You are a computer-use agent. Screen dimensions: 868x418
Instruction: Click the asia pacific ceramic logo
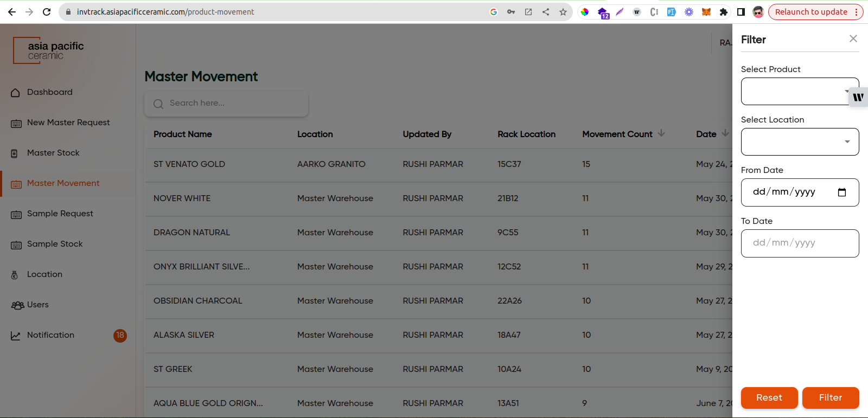click(49, 50)
